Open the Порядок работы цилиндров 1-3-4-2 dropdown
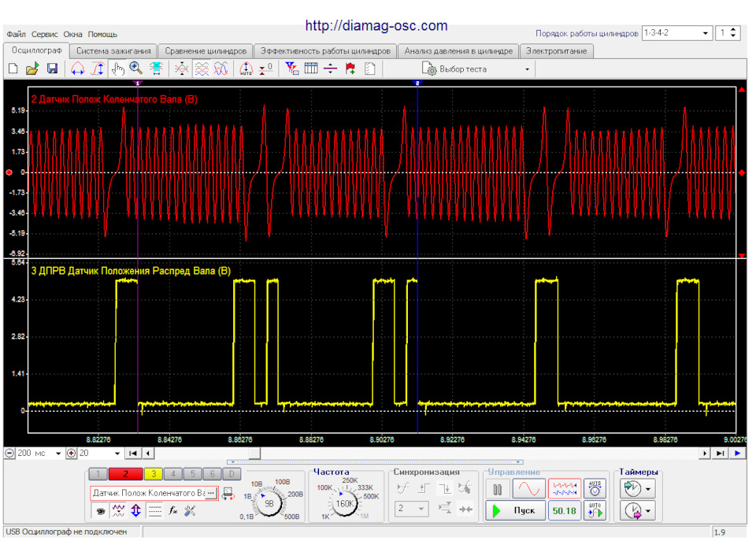 (x=677, y=33)
